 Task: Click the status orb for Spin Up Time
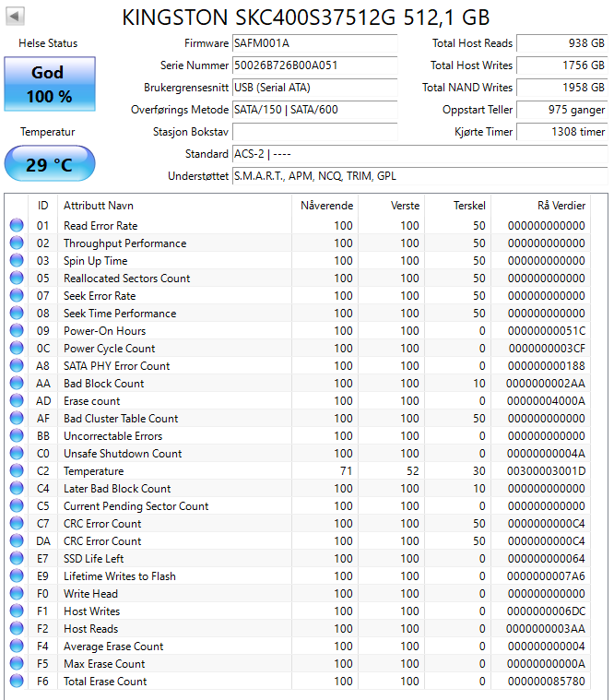tap(17, 260)
